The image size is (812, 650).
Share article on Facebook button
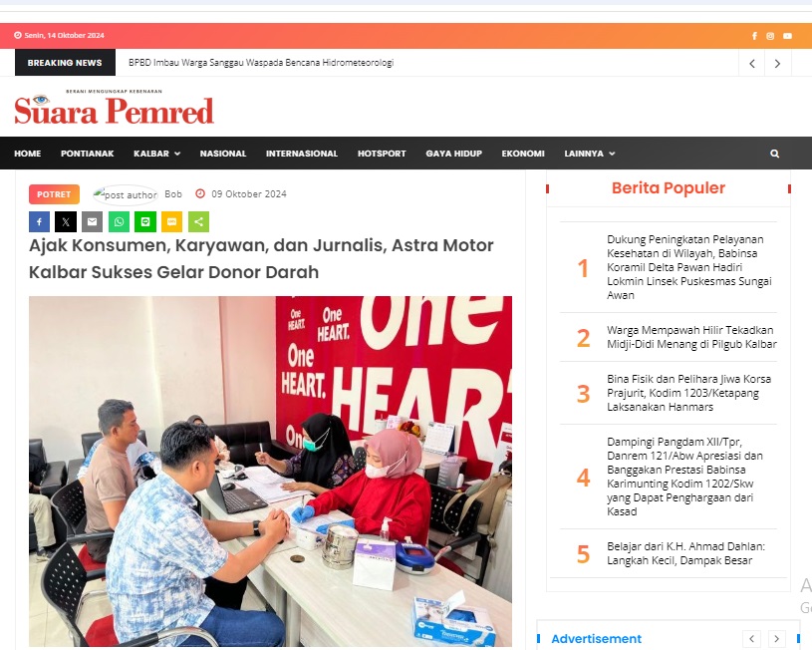click(40, 222)
